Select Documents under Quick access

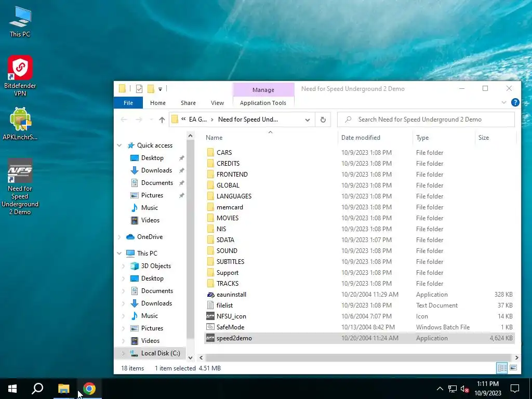pyautogui.click(x=157, y=183)
